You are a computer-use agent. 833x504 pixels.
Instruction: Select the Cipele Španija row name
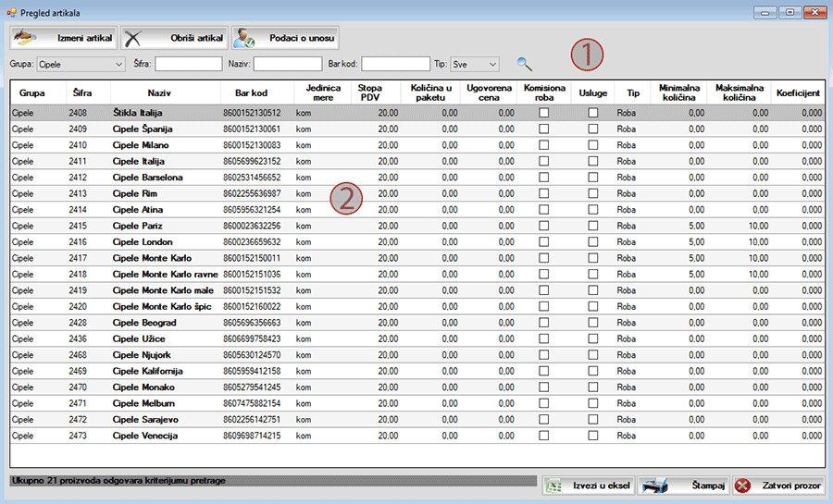click(143, 129)
